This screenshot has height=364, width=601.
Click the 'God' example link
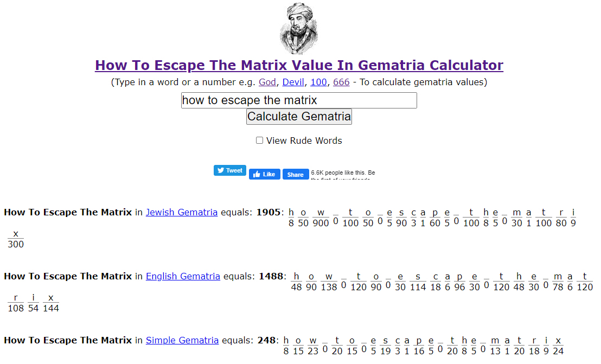(267, 82)
